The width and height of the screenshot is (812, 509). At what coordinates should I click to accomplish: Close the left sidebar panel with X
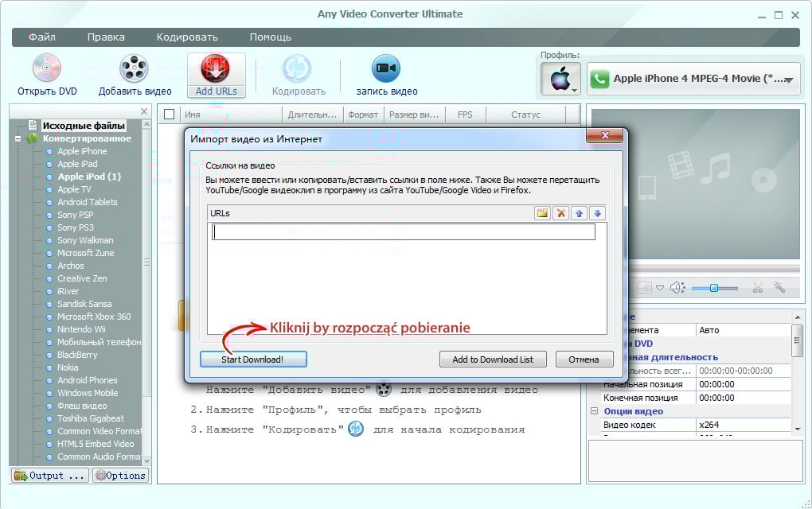(x=144, y=111)
